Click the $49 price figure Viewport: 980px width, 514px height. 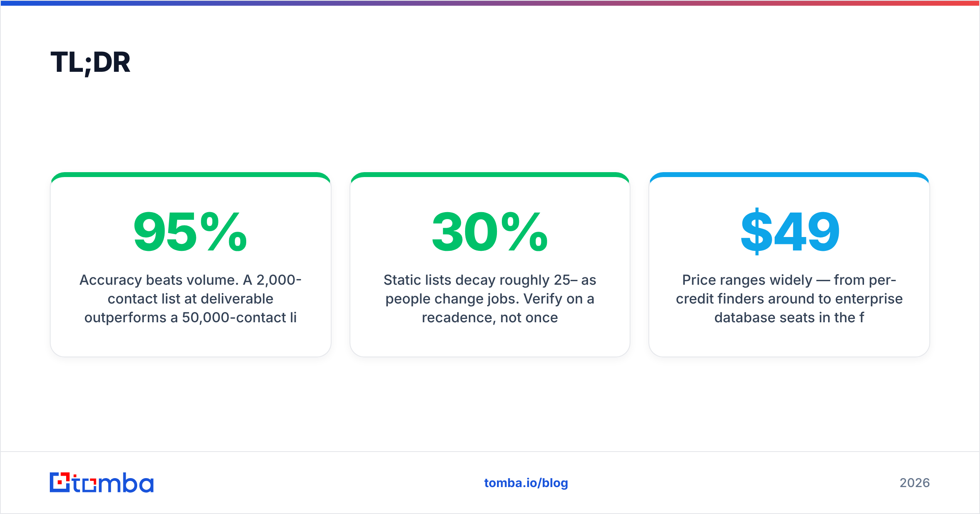790,232
